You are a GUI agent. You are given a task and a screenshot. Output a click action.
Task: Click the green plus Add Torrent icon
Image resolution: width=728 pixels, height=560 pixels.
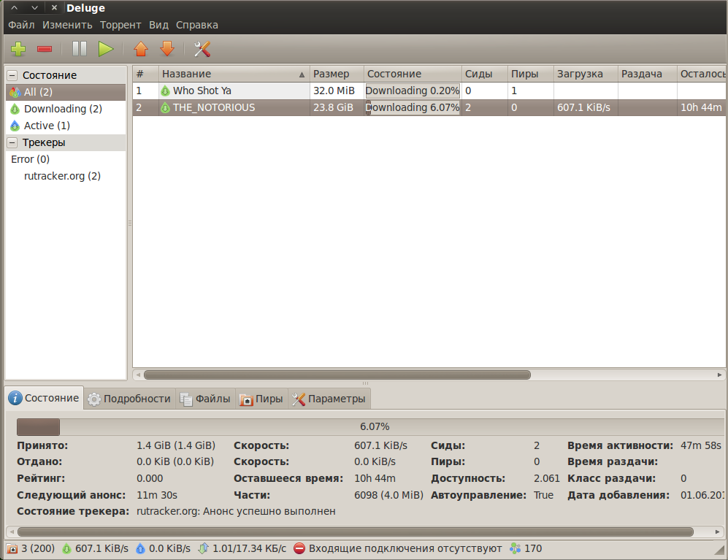18,49
